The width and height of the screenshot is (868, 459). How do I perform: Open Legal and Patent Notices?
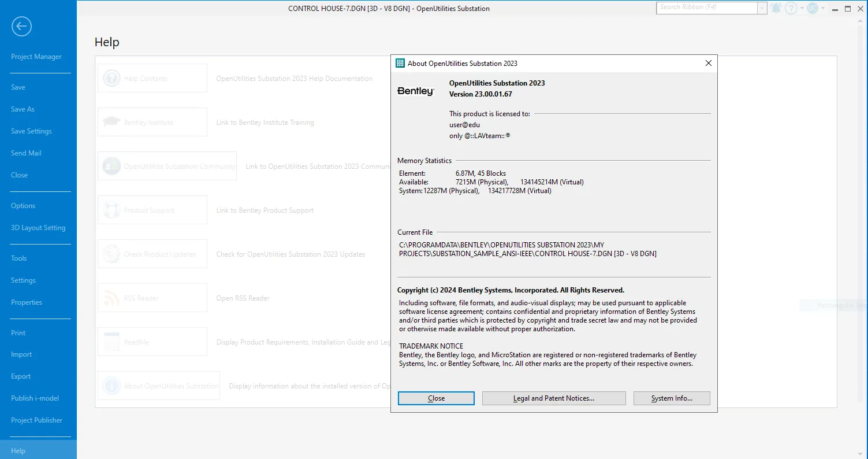pos(554,398)
